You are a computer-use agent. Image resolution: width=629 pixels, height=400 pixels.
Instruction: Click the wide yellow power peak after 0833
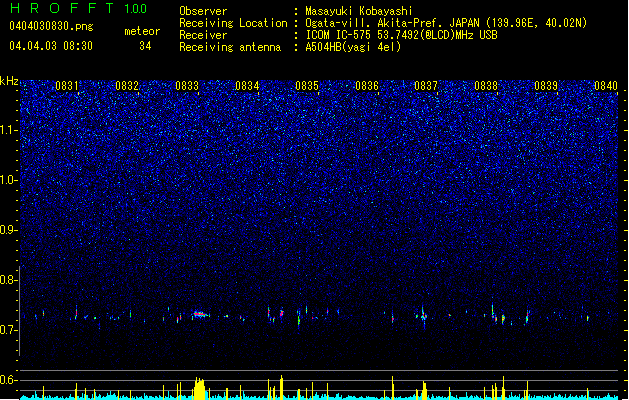pos(199,388)
